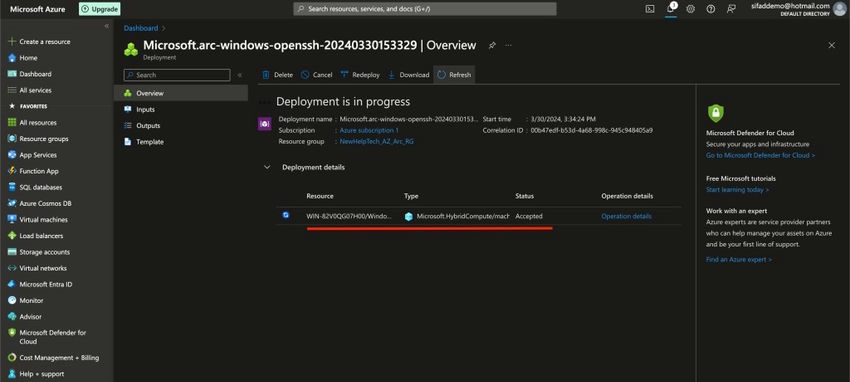Click the Azure Cosmos DB icon
The height and width of the screenshot is (382, 850).
[12, 204]
